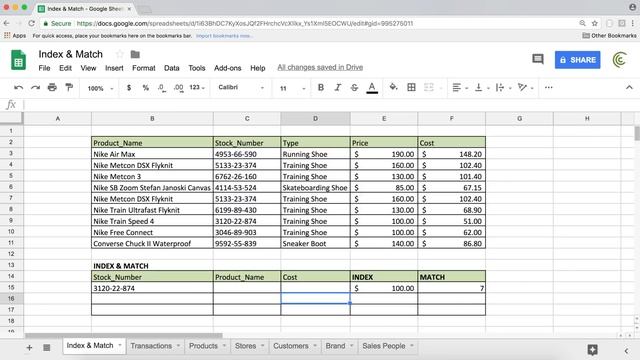Click the Add Sheet plus icon
Image resolution: width=640 pixels, height=360 pixels.
[29, 348]
